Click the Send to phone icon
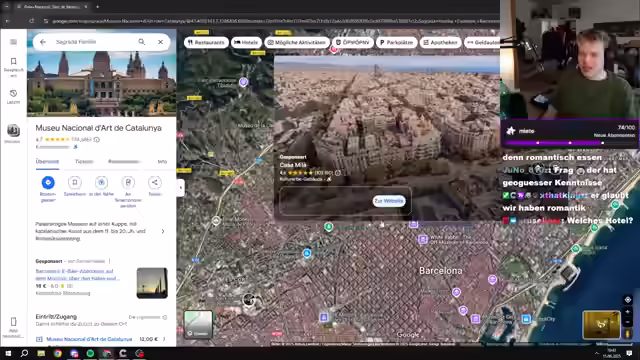Viewport: 640px width, 360px height. pyautogui.click(x=128, y=182)
